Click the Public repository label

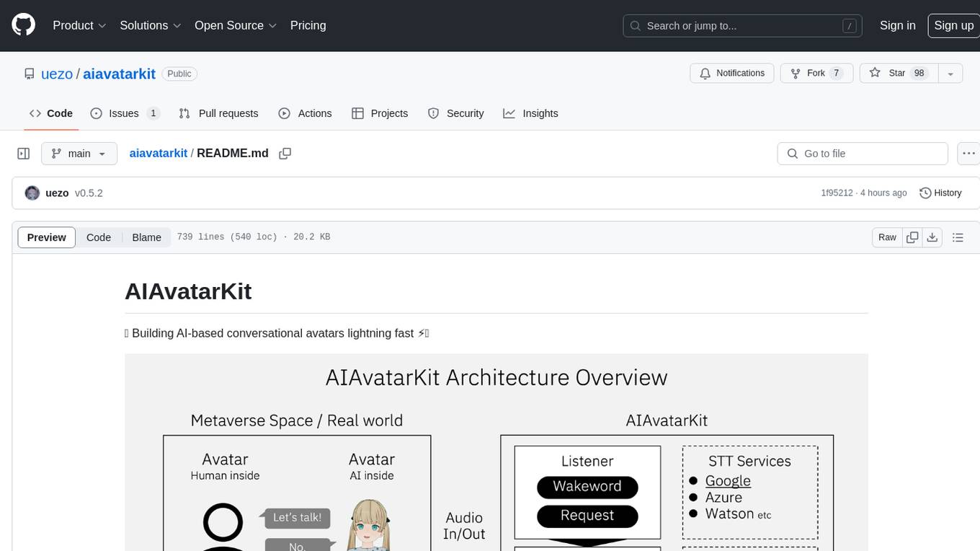coord(179,74)
